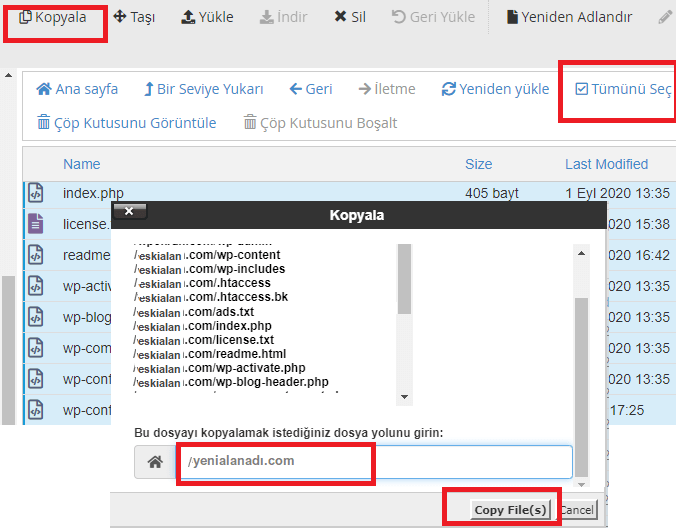676x528 pixels.
Task: Click the İletme forward link
Action: tap(387, 89)
